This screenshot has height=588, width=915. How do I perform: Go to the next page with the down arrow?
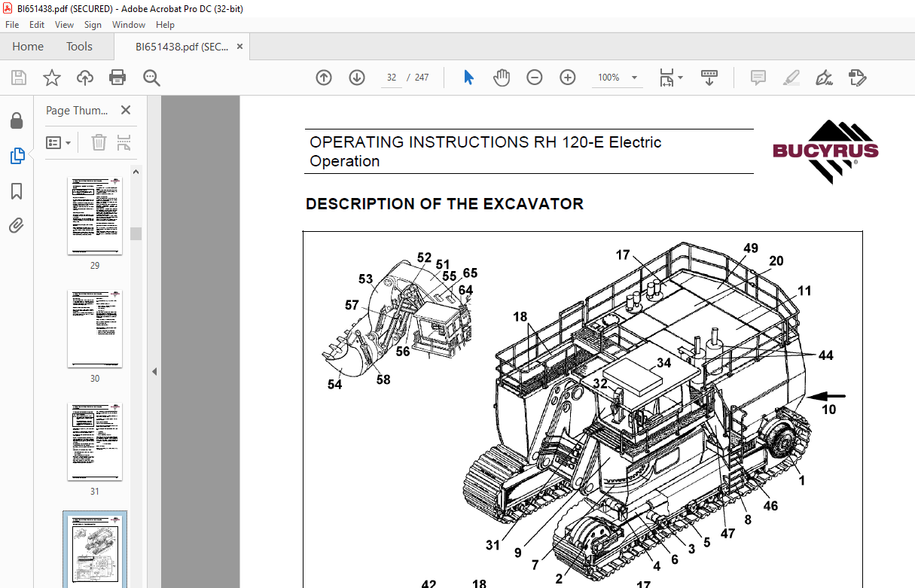357,78
